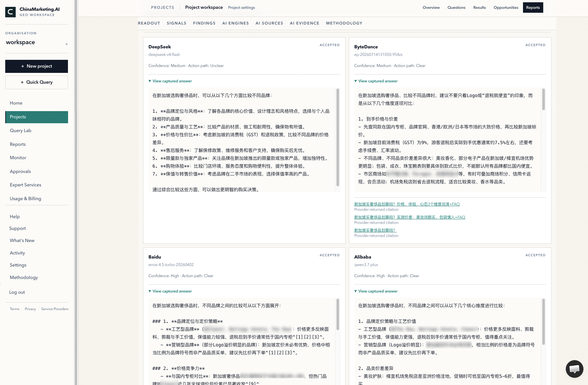Viewport: 588px width, 385px height.
Task: Jump to READOUT section
Action: click(149, 23)
